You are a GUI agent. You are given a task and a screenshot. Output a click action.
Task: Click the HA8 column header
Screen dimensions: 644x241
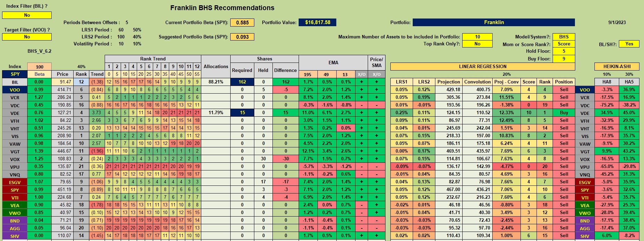607,82
